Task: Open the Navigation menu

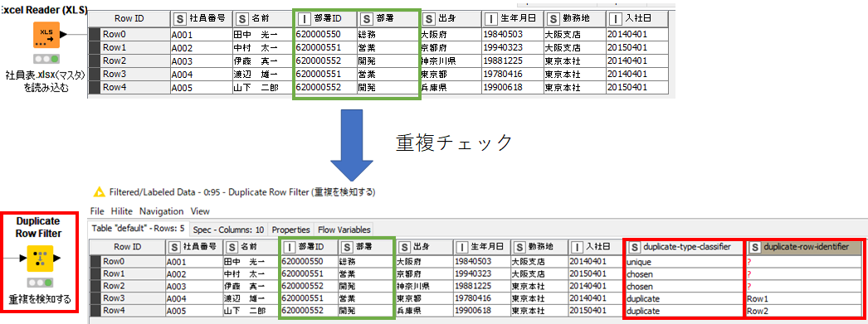Action: point(161,211)
